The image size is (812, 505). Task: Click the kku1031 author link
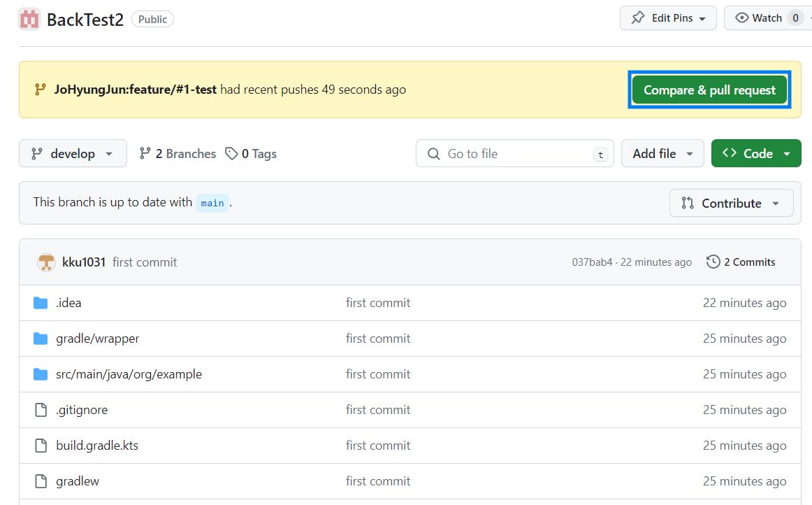[84, 262]
